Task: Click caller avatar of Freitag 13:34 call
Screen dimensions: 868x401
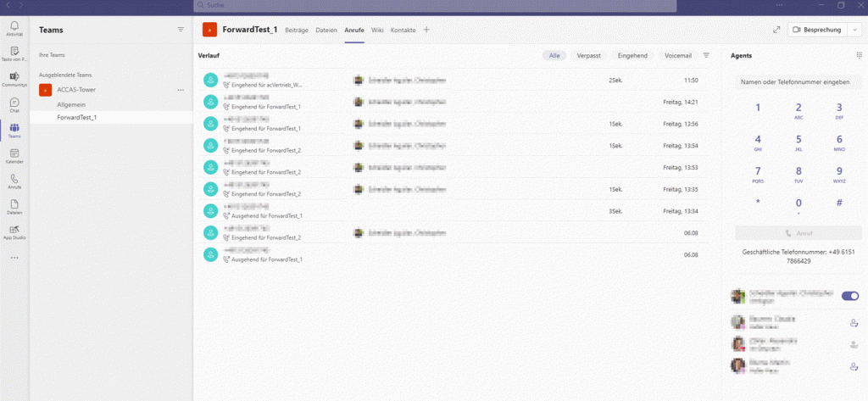Action: click(210, 210)
